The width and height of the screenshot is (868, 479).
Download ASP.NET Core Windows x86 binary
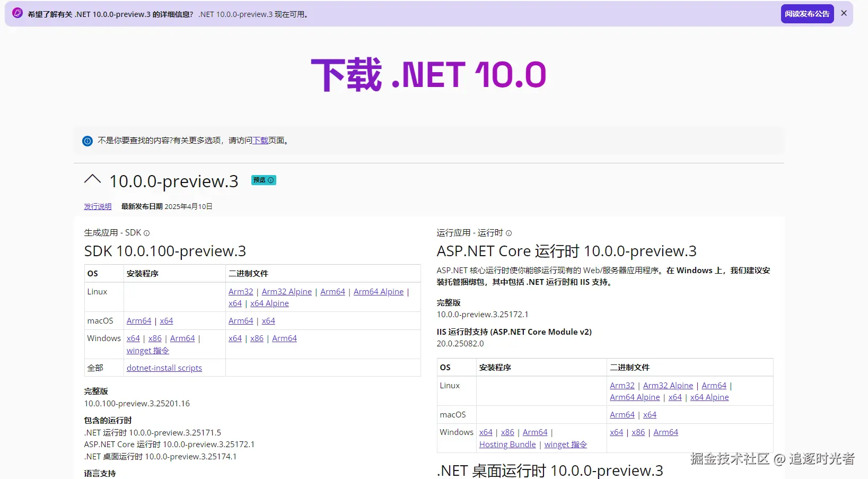tap(638, 432)
